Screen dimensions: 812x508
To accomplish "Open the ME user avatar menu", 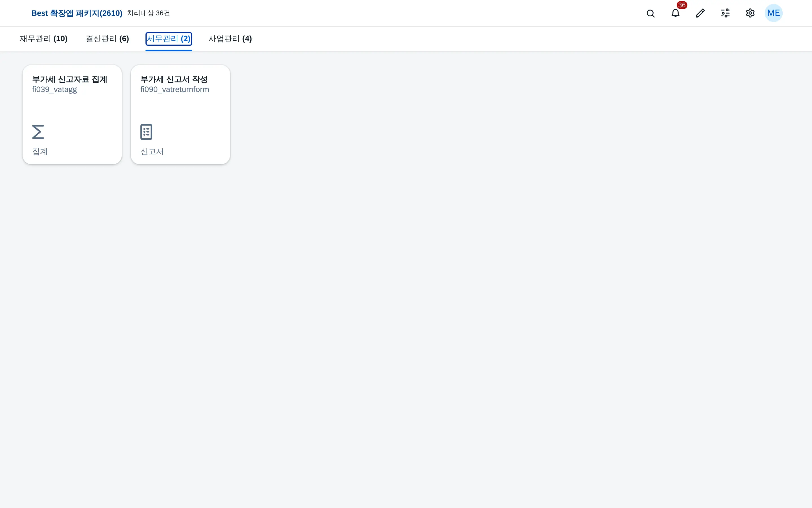I will [x=773, y=13].
